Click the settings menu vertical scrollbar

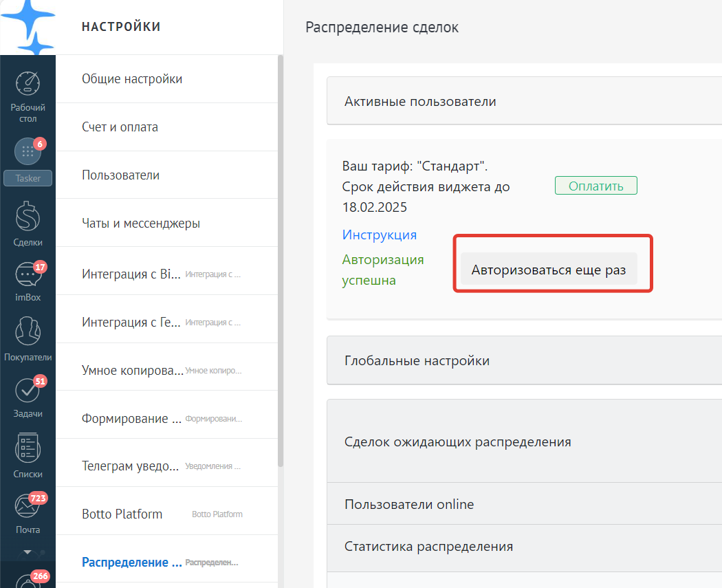[x=281, y=261]
